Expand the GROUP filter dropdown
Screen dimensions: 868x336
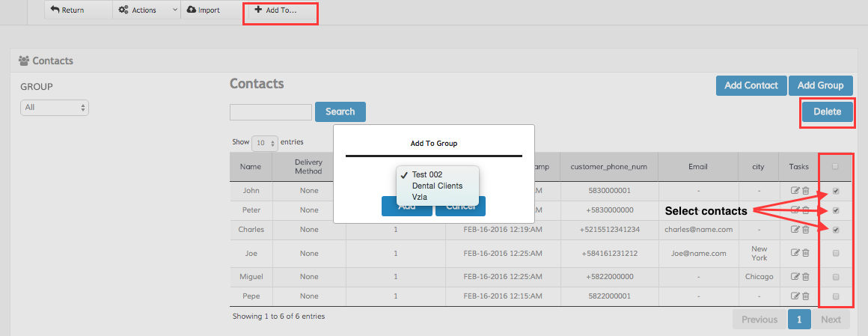(55, 108)
